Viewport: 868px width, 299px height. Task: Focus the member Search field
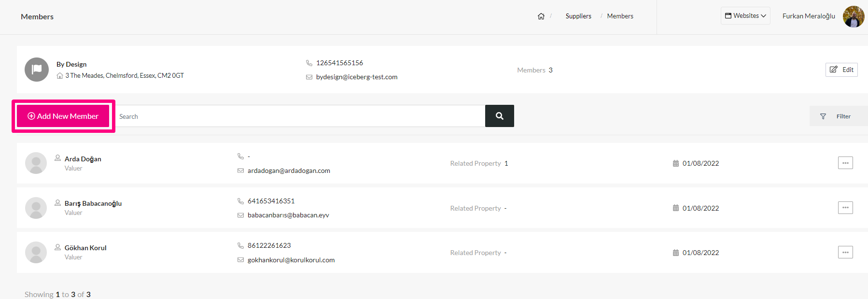(300, 116)
